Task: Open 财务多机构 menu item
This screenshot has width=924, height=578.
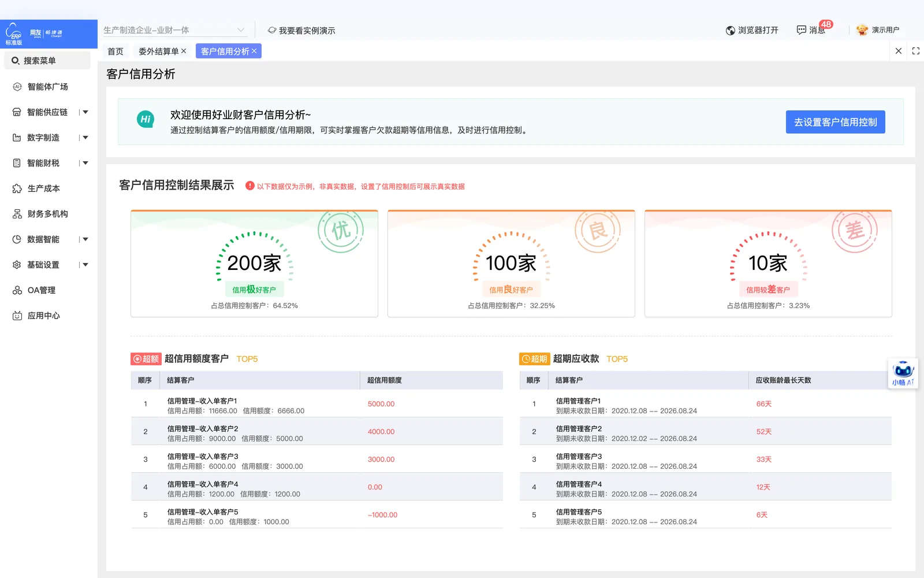Action: pos(49,214)
